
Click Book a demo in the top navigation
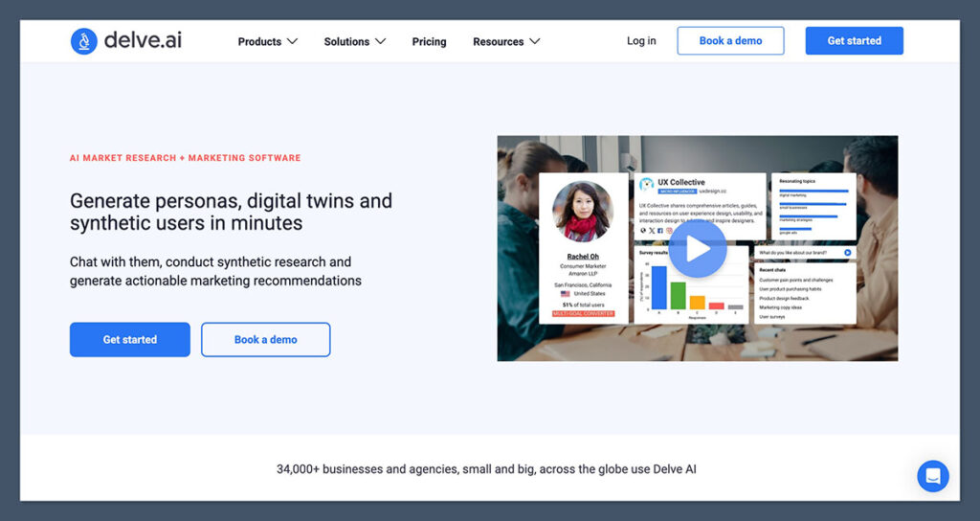[x=730, y=41]
